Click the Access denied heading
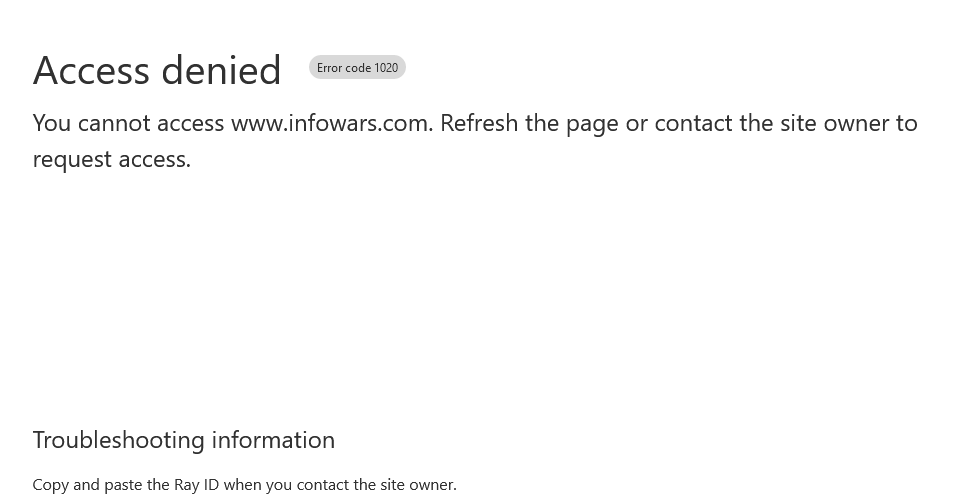Image resolution: width=960 pixels, height=501 pixels. pos(157,70)
